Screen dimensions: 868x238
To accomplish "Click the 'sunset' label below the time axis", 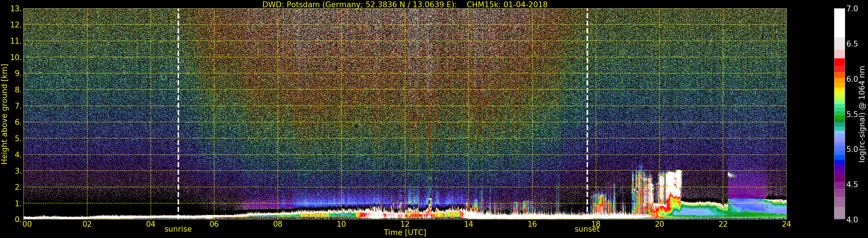I will point(587,229).
